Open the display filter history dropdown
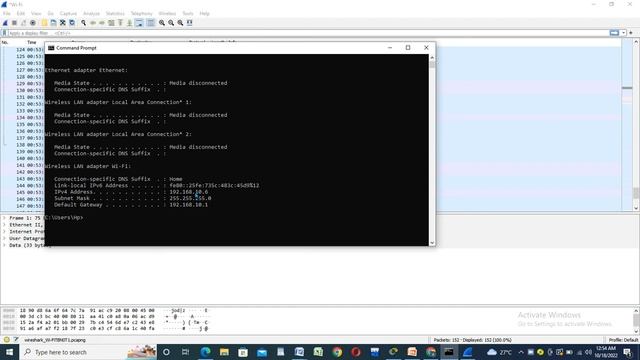The height and width of the screenshot is (360, 640). pyautogui.click(x=624, y=33)
